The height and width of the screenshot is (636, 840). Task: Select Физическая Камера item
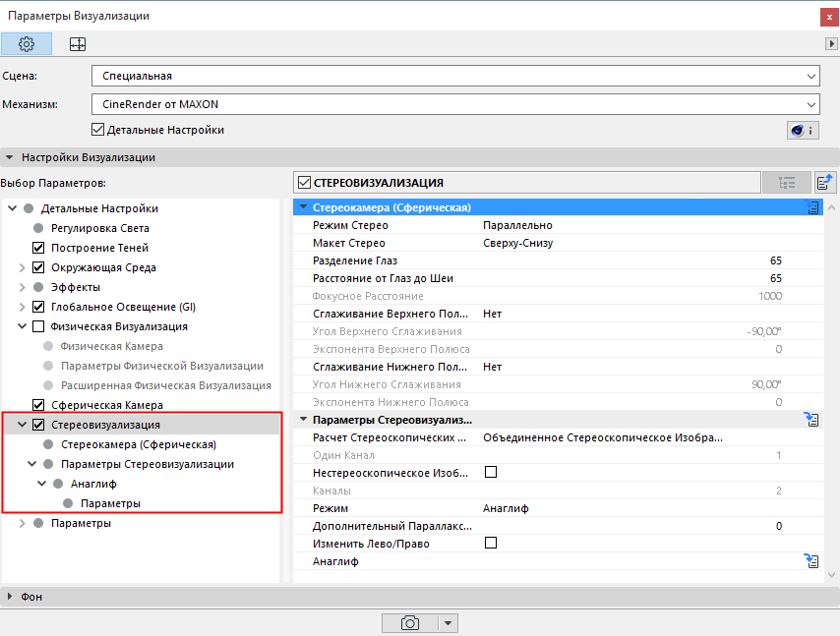[111, 346]
